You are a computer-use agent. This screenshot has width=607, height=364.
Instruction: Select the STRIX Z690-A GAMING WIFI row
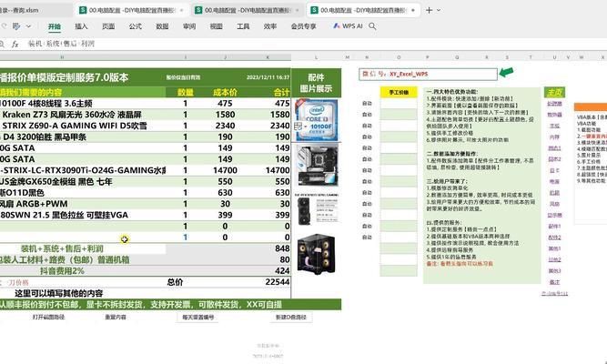coord(83,126)
